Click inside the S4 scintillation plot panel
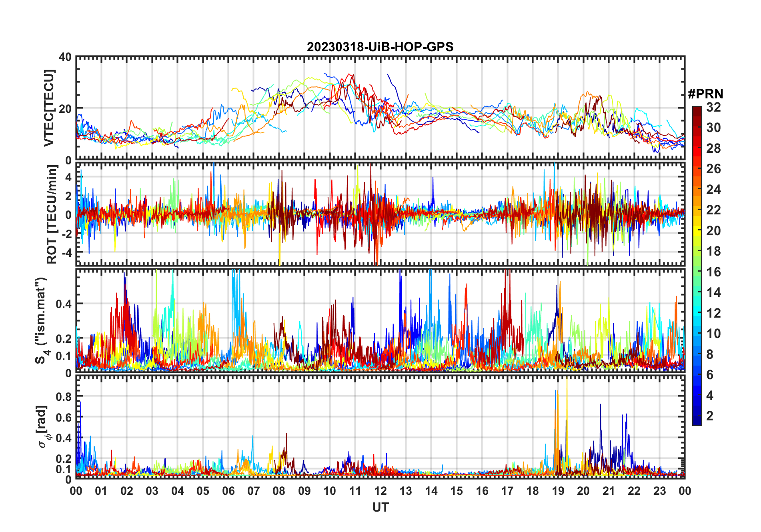The image size is (761, 532). [380, 320]
